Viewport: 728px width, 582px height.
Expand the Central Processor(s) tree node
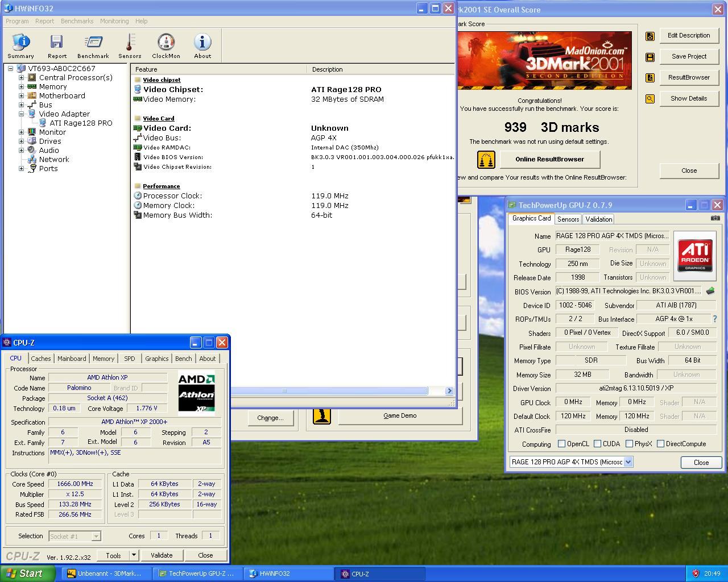click(x=22, y=78)
